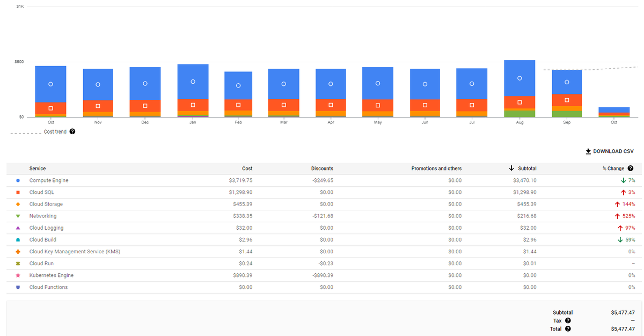Click the November bar's square data marker

[x=98, y=106]
